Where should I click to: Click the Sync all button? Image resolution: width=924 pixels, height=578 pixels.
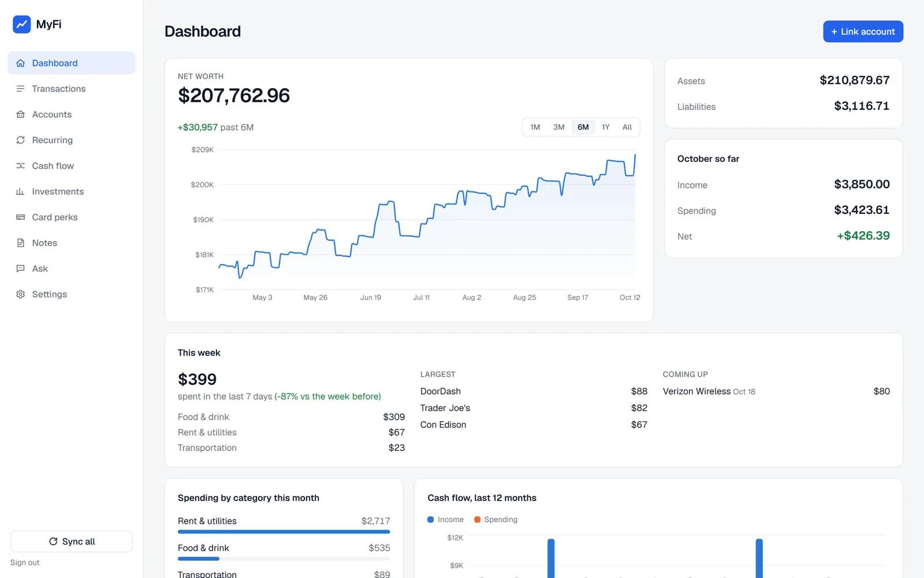(72, 542)
